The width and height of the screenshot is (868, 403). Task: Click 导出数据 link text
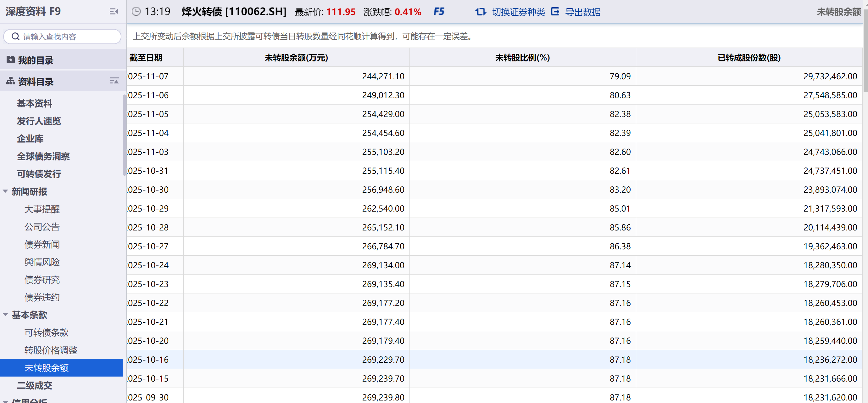tap(582, 12)
